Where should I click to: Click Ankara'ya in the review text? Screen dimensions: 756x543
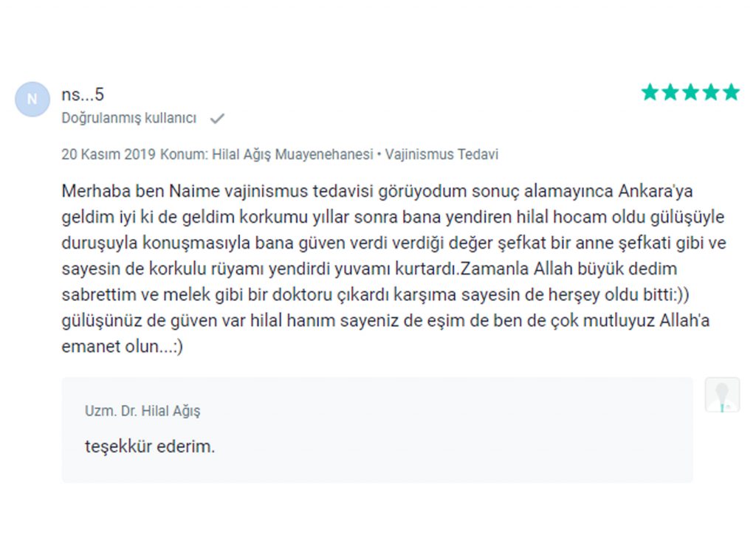tap(656, 191)
